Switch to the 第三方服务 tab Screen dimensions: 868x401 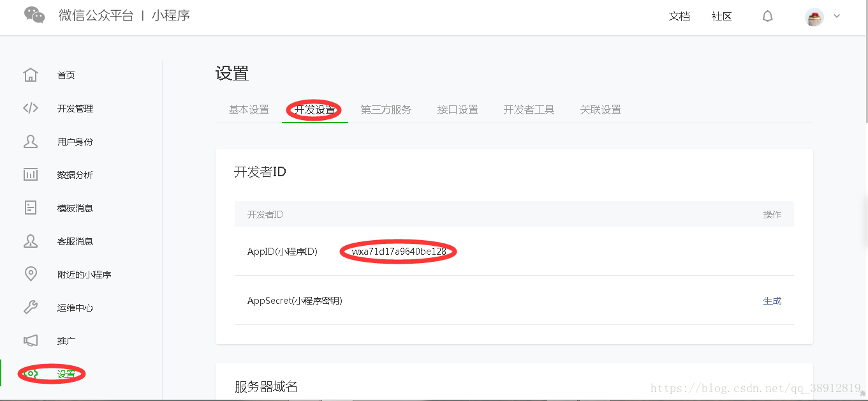[386, 110]
